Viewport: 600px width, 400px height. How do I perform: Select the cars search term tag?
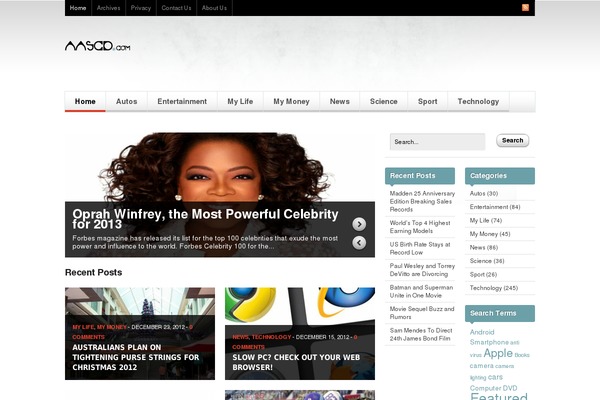click(496, 377)
